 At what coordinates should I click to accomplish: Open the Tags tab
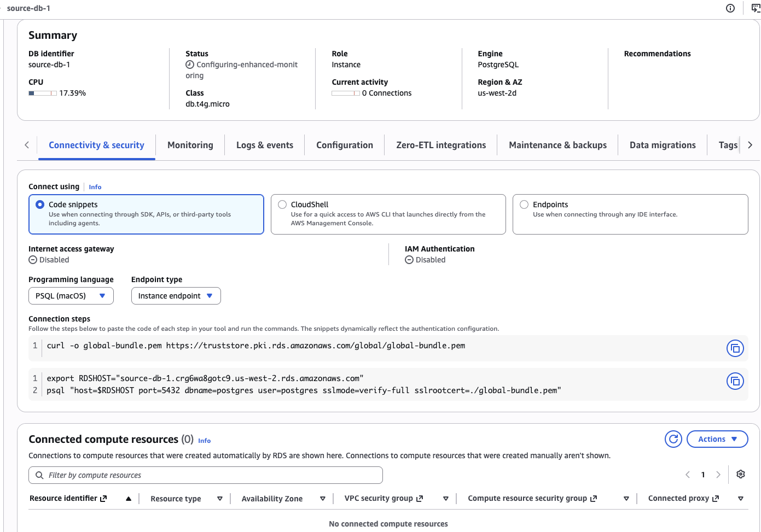(728, 145)
